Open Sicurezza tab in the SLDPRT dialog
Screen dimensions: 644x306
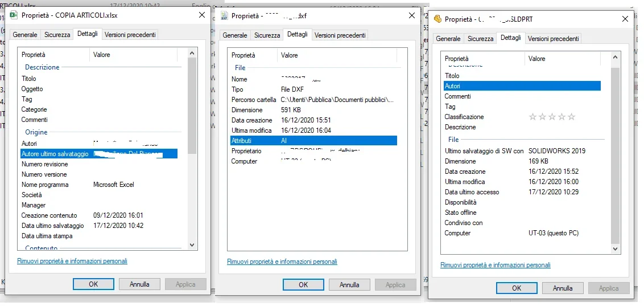tap(480, 39)
